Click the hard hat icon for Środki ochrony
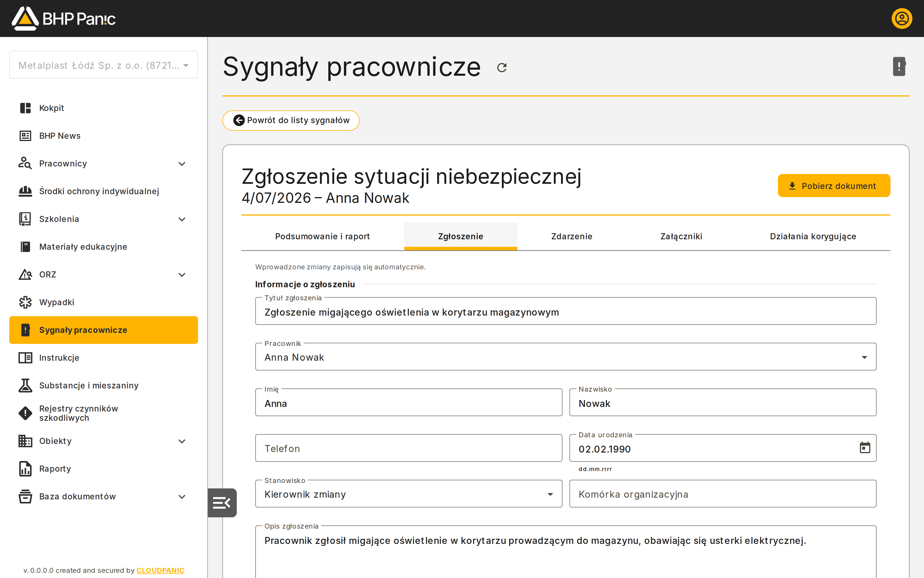The width and height of the screenshot is (924, 578). point(25,191)
